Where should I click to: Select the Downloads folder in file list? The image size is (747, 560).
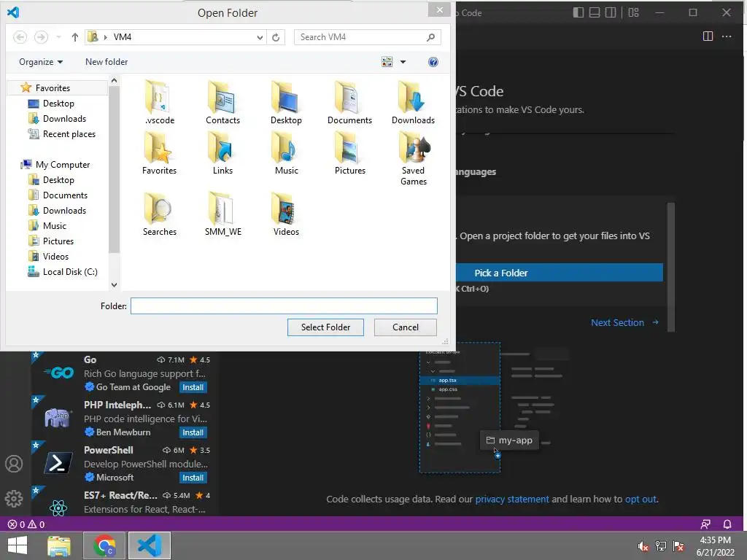[x=413, y=103]
